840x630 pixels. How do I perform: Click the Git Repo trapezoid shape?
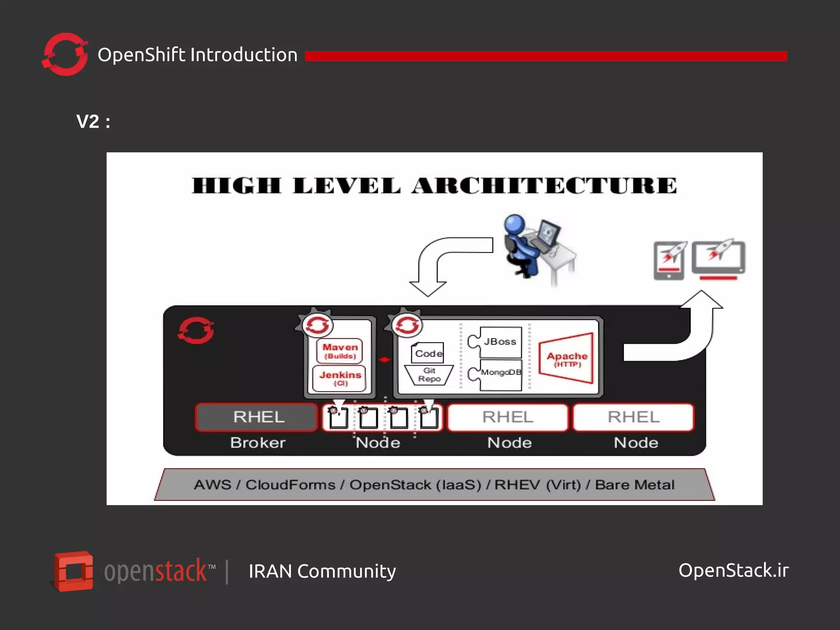[429, 375]
